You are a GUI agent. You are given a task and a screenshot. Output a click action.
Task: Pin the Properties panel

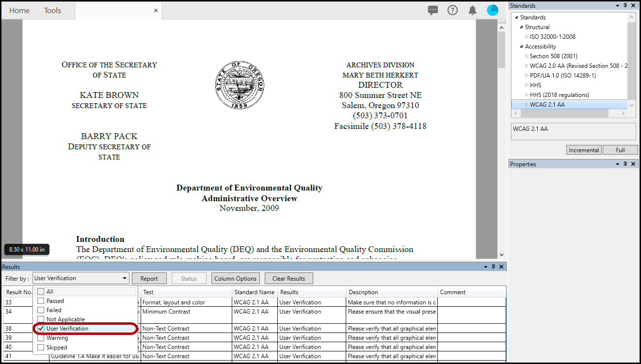coord(625,164)
